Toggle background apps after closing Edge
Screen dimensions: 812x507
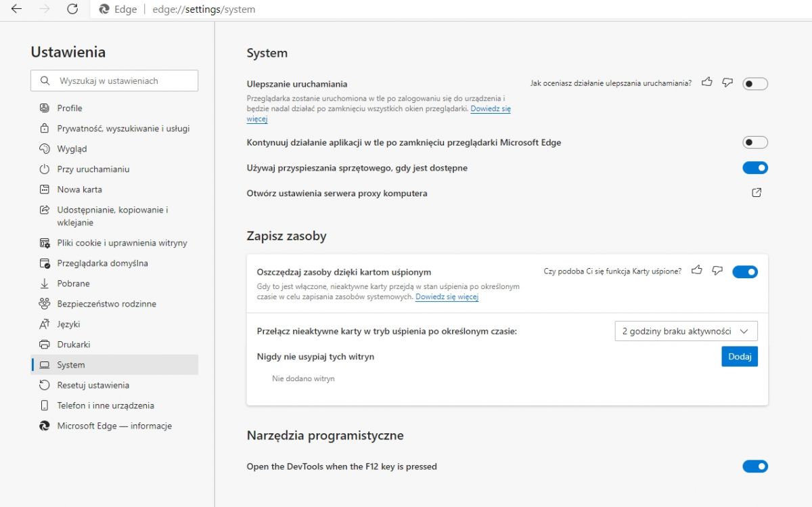[755, 143]
